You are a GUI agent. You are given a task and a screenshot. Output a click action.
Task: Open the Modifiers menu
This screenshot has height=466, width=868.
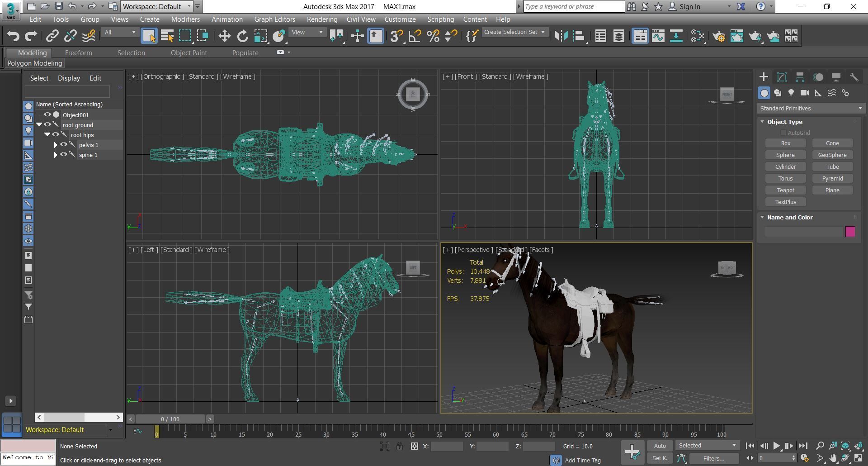coord(185,19)
